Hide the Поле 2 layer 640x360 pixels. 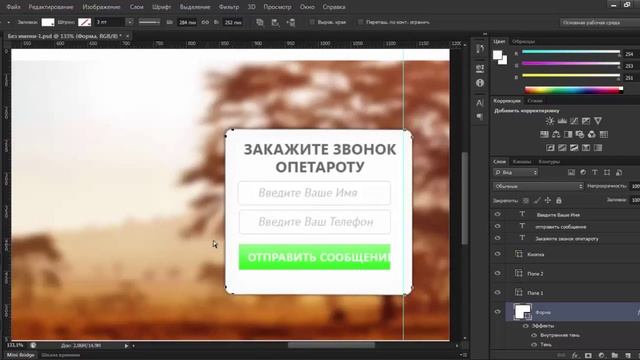click(498, 273)
